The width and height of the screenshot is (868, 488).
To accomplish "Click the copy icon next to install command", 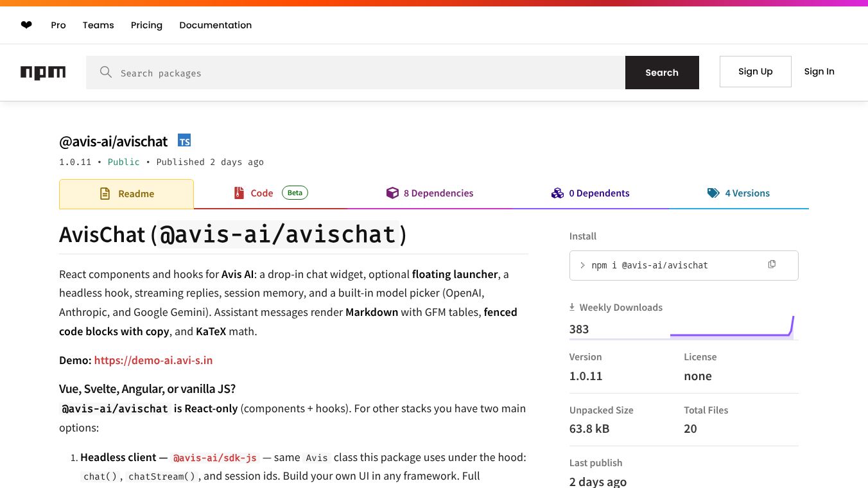I will pos(772,264).
